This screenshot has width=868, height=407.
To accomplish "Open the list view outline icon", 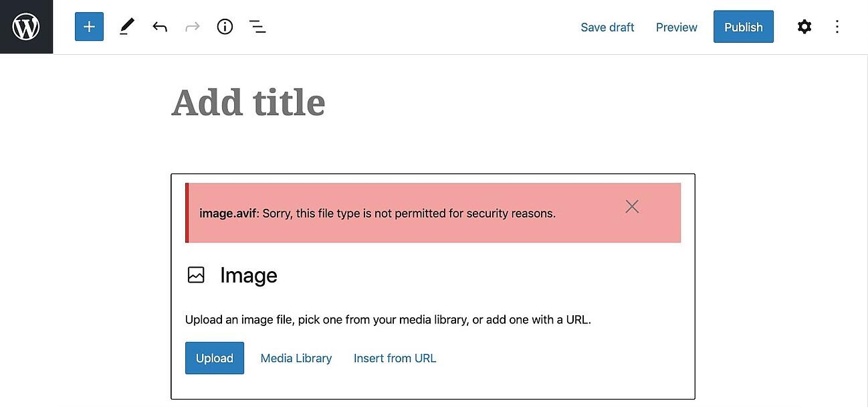I will (257, 27).
